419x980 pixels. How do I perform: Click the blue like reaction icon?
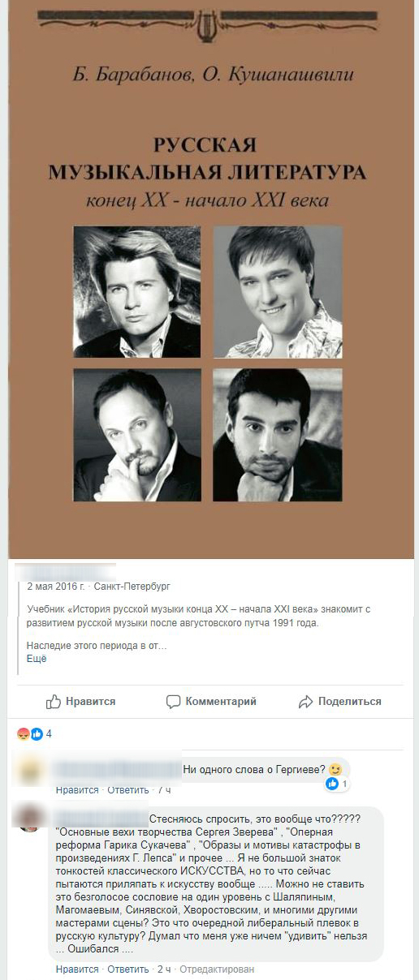tap(37, 733)
